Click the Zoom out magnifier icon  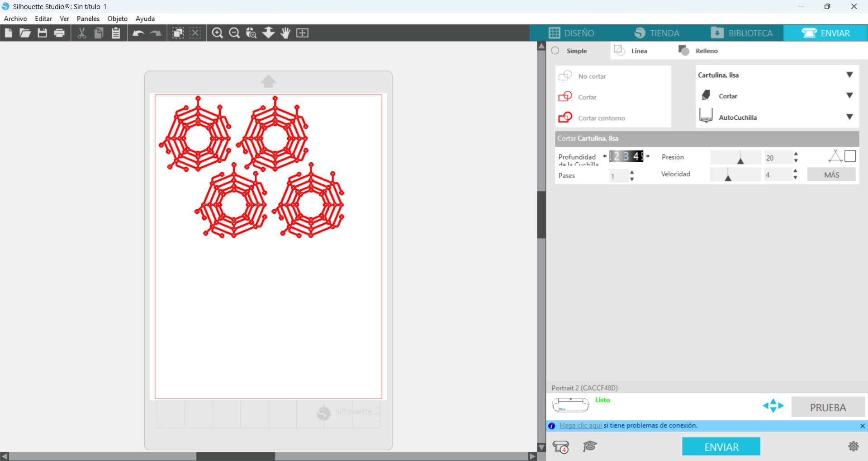[234, 33]
